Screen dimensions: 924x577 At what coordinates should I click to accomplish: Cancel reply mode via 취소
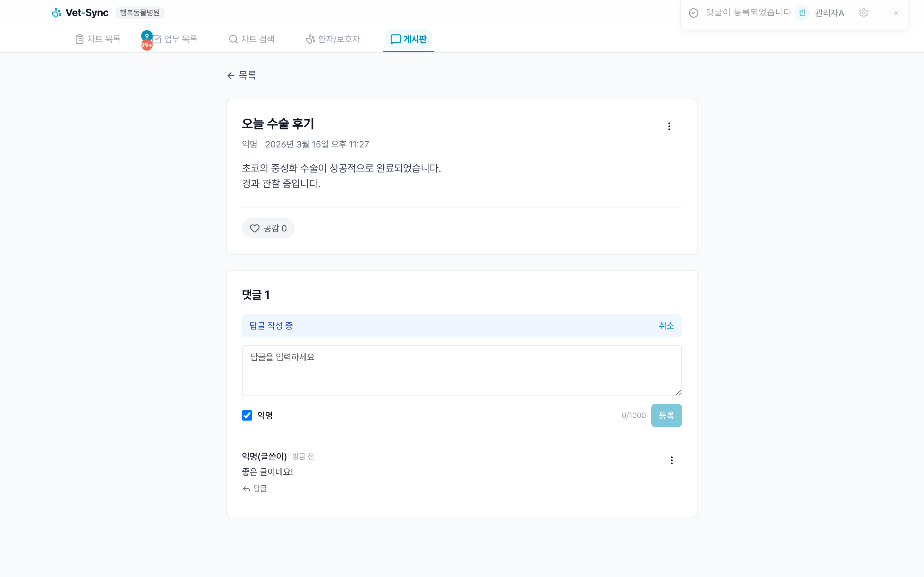click(x=666, y=325)
